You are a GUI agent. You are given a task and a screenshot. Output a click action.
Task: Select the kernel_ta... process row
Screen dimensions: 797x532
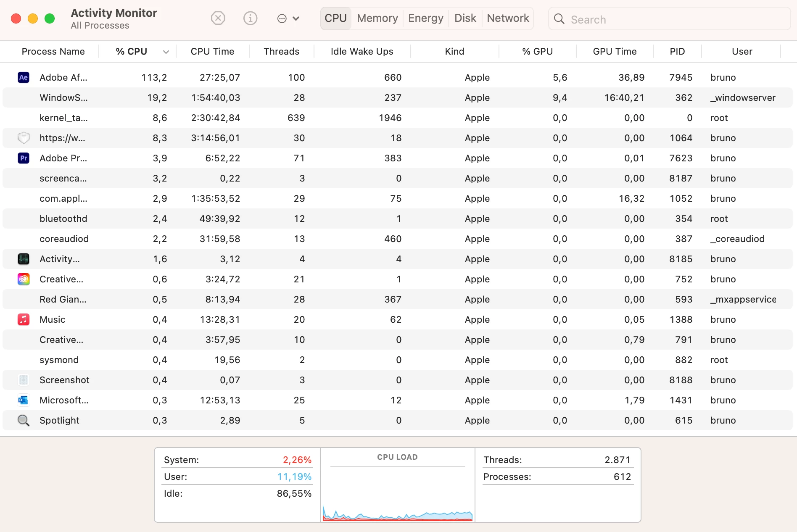click(x=398, y=118)
